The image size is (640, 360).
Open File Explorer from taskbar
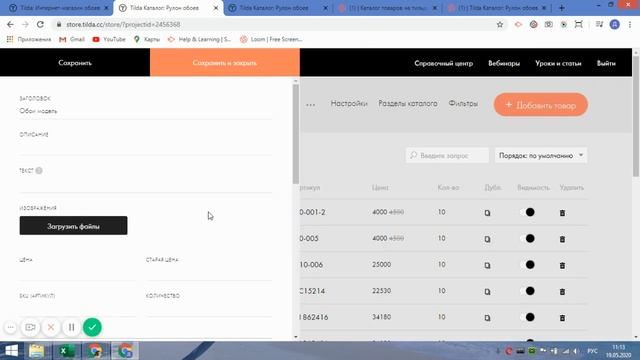point(36,351)
